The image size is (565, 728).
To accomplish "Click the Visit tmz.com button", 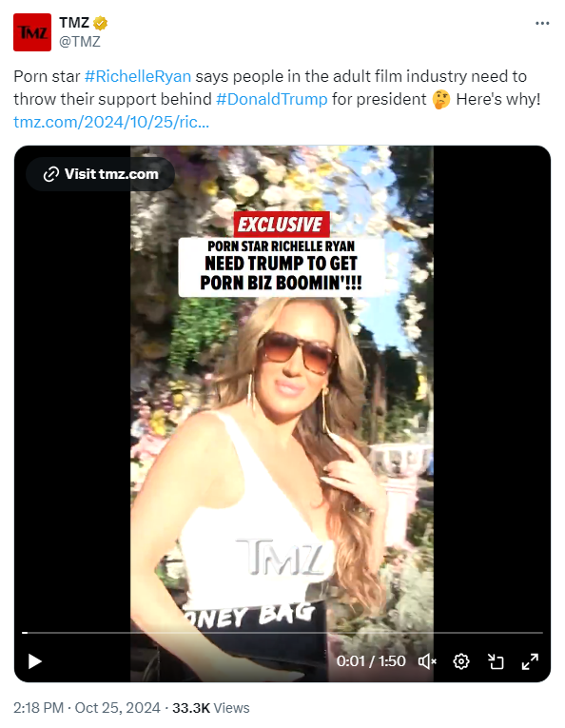I will (100, 174).
